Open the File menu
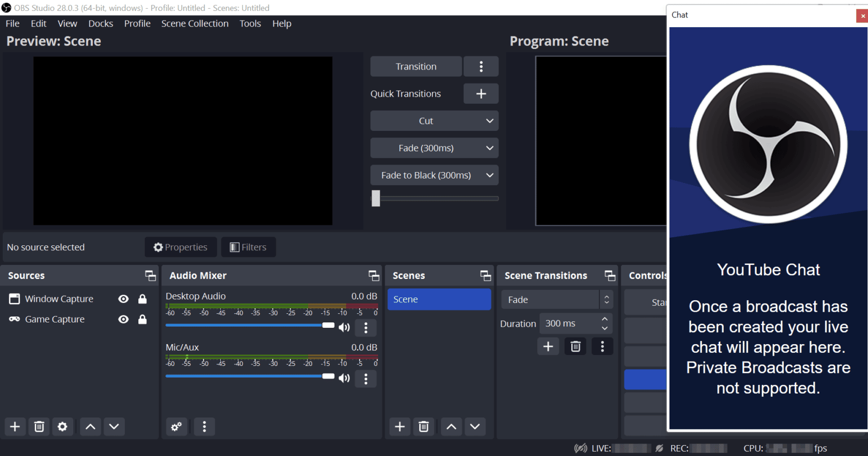868x456 pixels. point(12,23)
